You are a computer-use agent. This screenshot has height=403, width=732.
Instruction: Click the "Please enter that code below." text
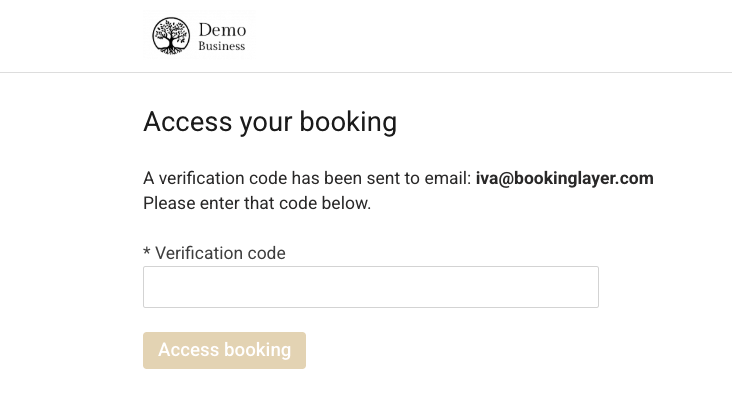point(257,203)
